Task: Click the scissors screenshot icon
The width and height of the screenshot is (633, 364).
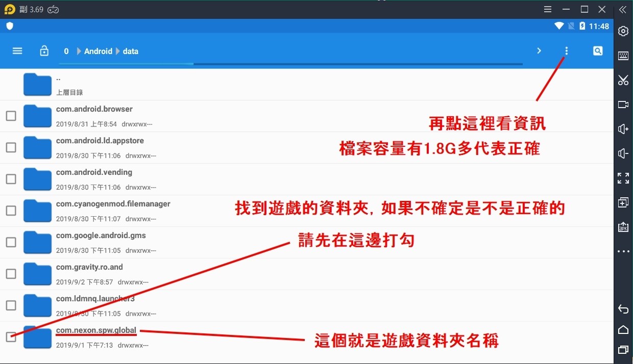Action: point(623,80)
